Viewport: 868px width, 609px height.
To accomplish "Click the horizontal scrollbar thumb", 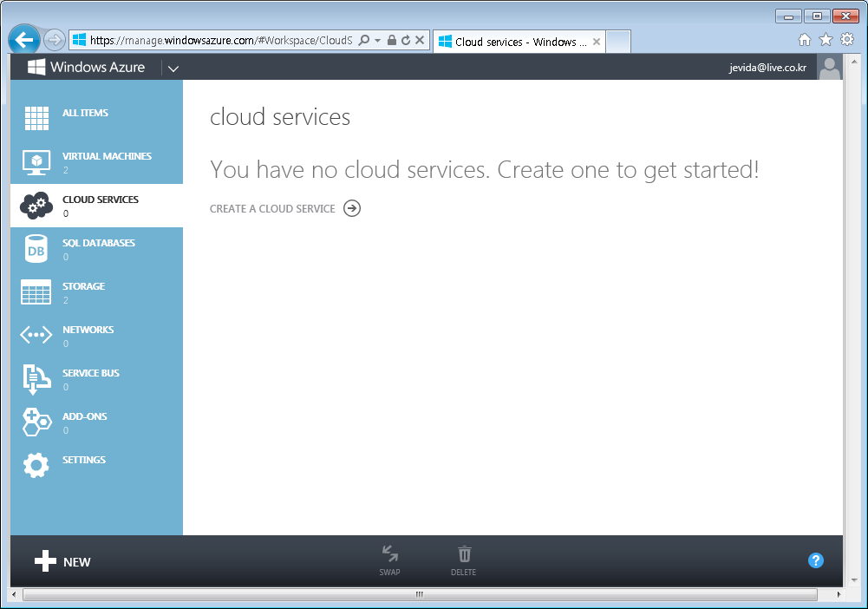I will 420,594.
